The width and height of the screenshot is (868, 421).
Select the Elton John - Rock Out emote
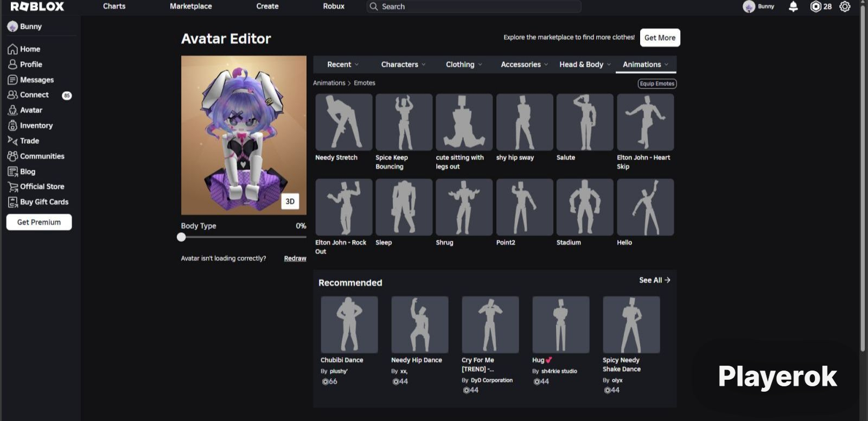pyautogui.click(x=344, y=207)
